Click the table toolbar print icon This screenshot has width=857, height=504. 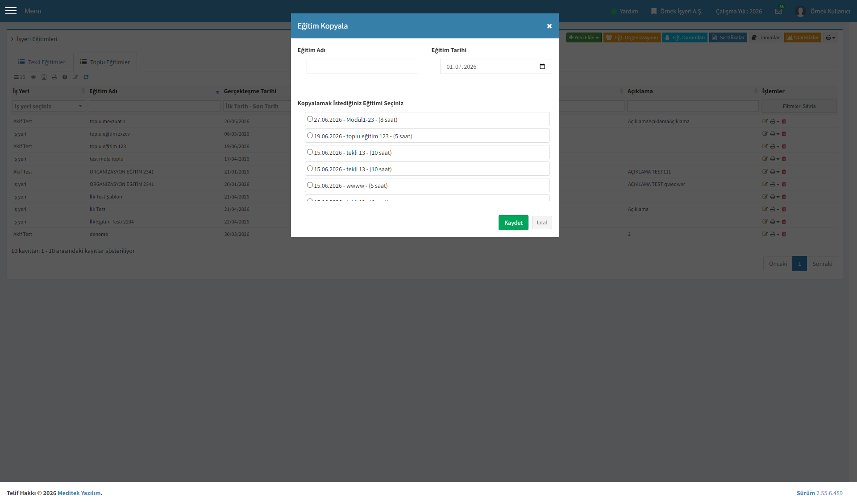(x=54, y=77)
